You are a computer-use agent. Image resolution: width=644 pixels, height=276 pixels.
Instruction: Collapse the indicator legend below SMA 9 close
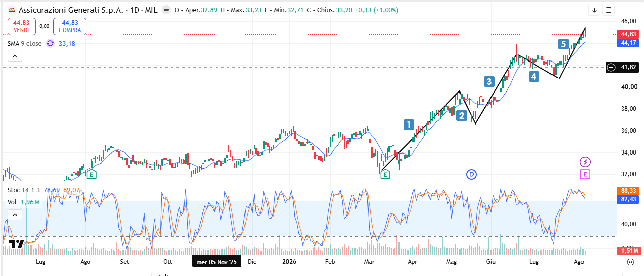coord(15,56)
